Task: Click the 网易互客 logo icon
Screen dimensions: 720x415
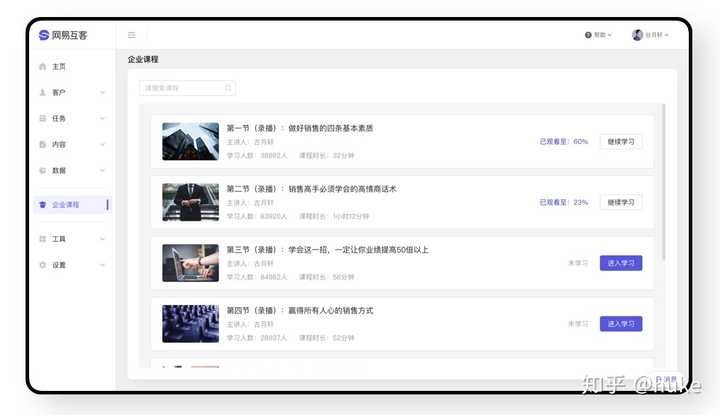Action: [x=44, y=35]
